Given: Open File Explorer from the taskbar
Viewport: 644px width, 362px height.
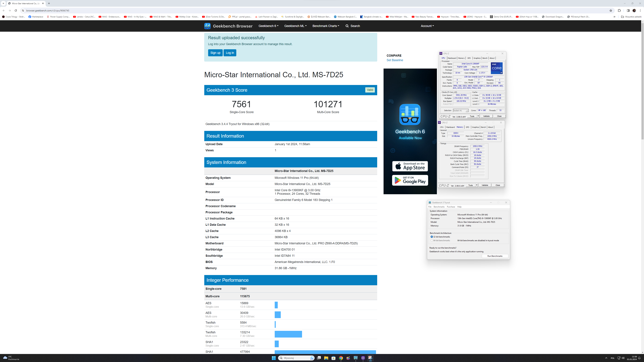Looking at the screenshot, I should tap(326, 358).
